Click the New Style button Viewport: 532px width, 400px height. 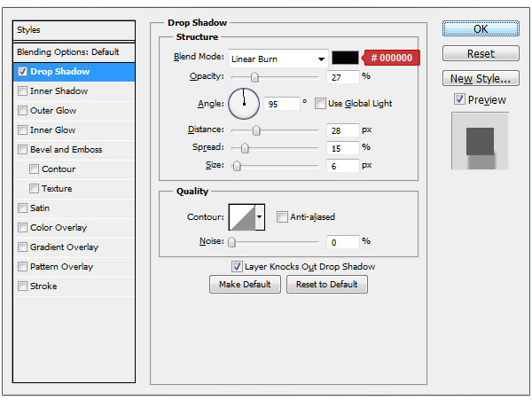481,78
